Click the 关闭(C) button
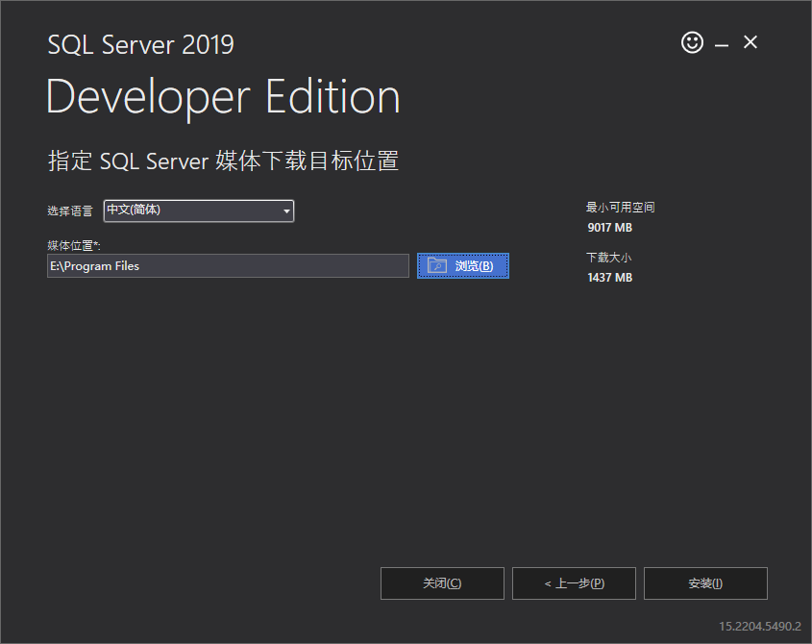Viewport: 812px width, 644px height. pos(442,583)
